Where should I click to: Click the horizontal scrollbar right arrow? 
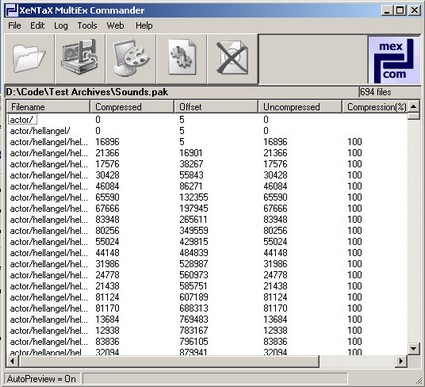tap(401, 361)
